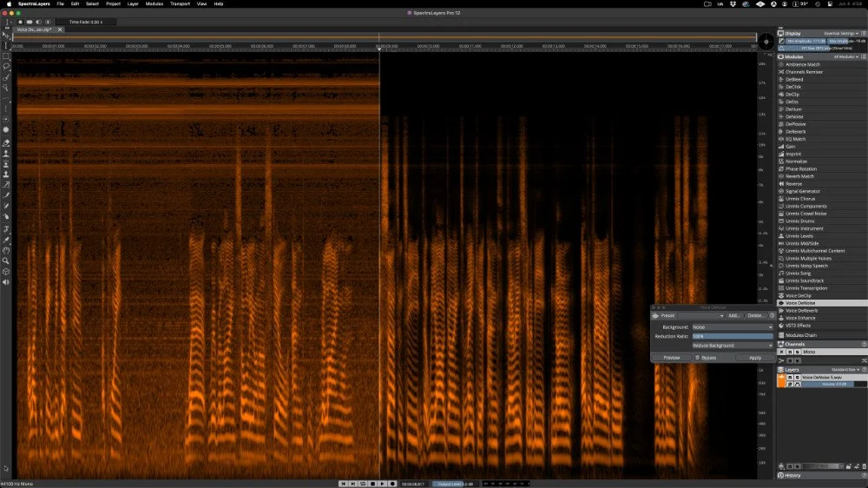Collapse the Channels panel header
The height and width of the screenshot is (488, 868).
click(x=822, y=344)
